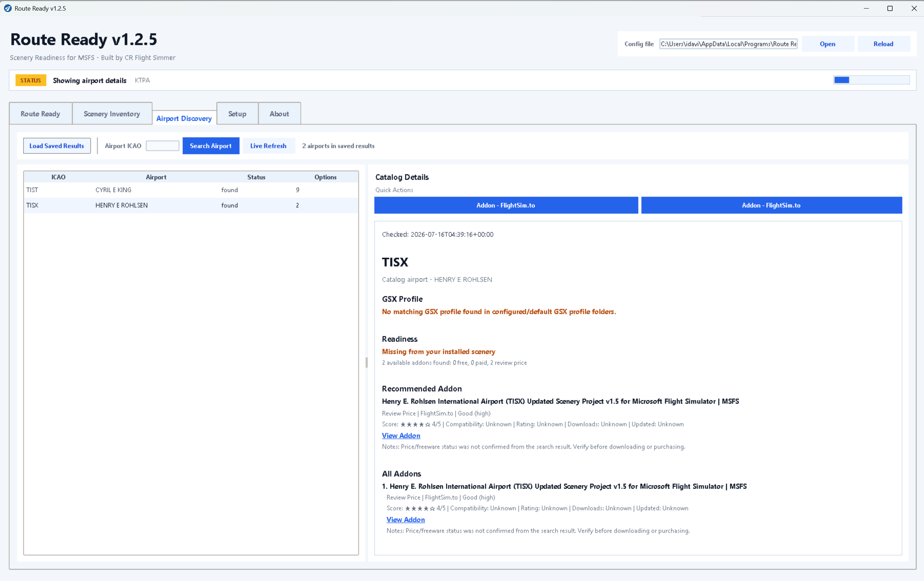Open View Addon link under Recommended Addon

pyautogui.click(x=401, y=435)
